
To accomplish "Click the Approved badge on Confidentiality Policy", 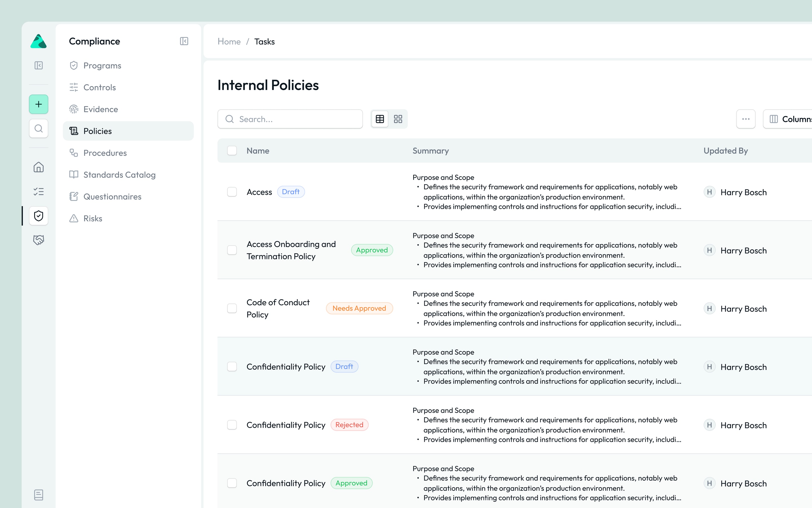I will click(351, 483).
